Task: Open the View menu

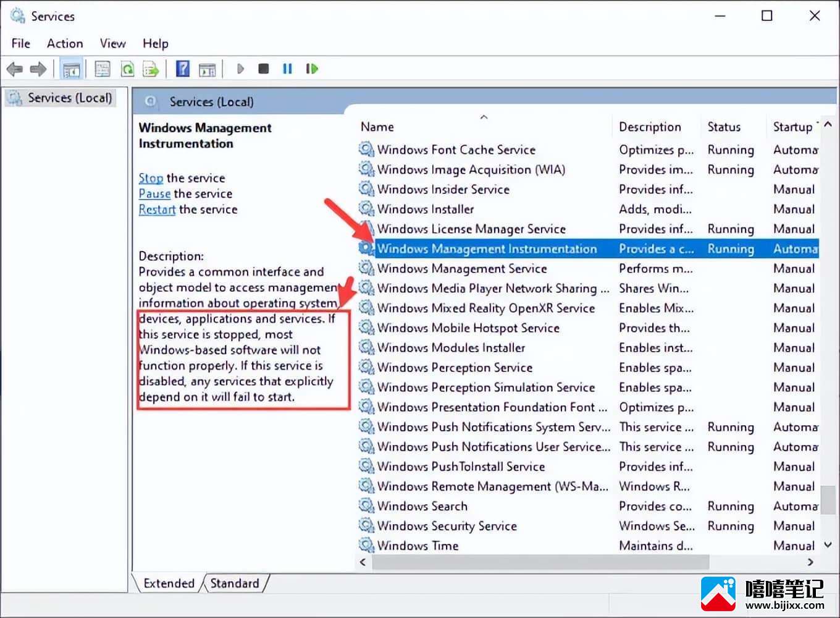Action: click(112, 43)
